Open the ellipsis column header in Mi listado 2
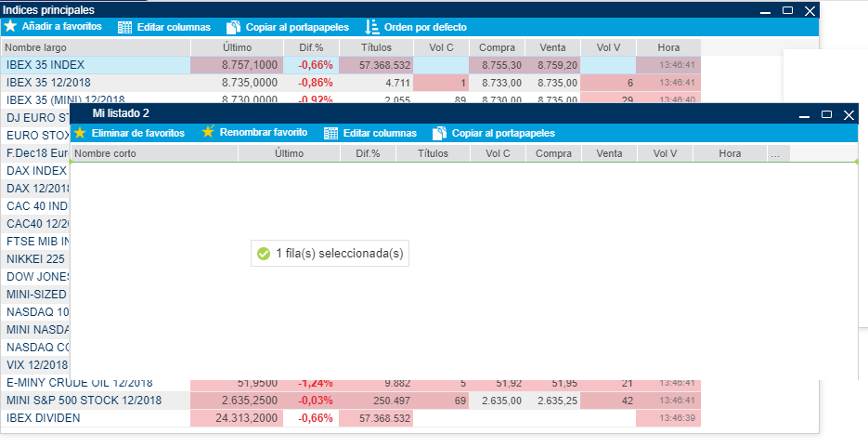The width and height of the screenshot is (868, 447). 778,153
